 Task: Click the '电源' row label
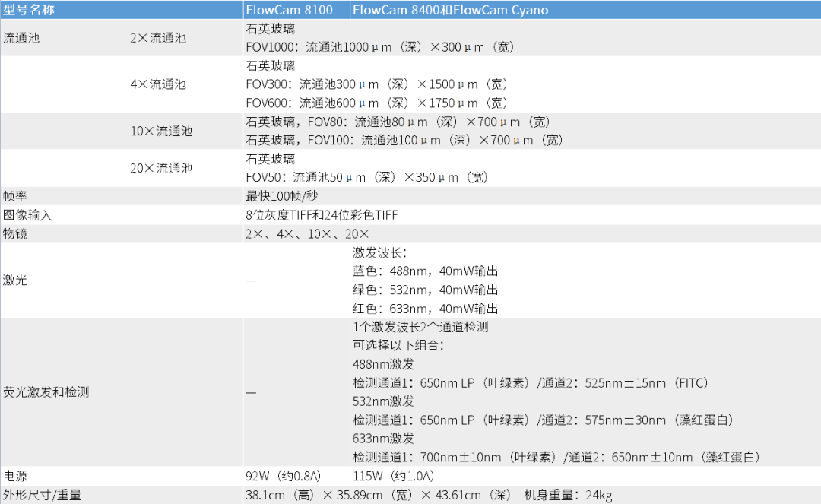14,476
